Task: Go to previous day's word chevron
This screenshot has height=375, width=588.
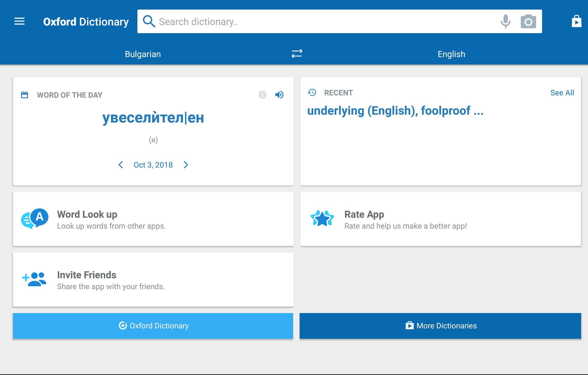Action: (x=121, y=165)
